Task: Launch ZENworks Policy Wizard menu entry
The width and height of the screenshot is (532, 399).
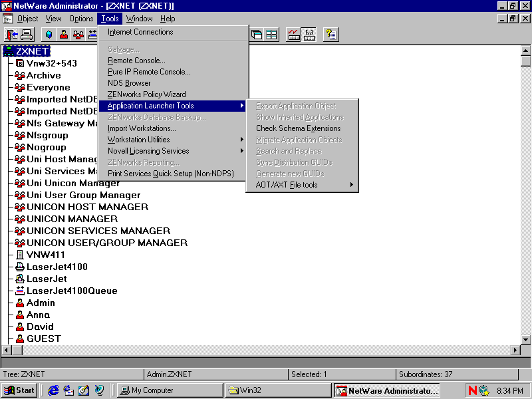Action: tap(172, 94)
